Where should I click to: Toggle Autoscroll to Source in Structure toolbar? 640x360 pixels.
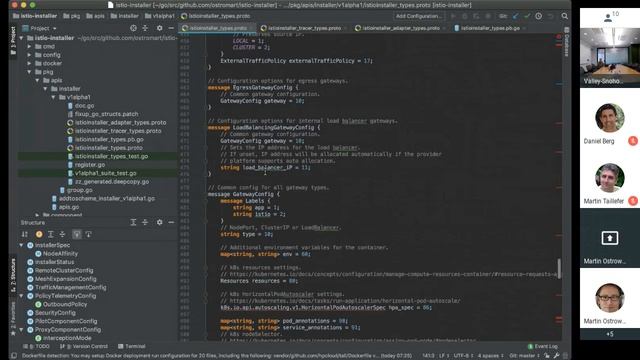click(77, 234)
